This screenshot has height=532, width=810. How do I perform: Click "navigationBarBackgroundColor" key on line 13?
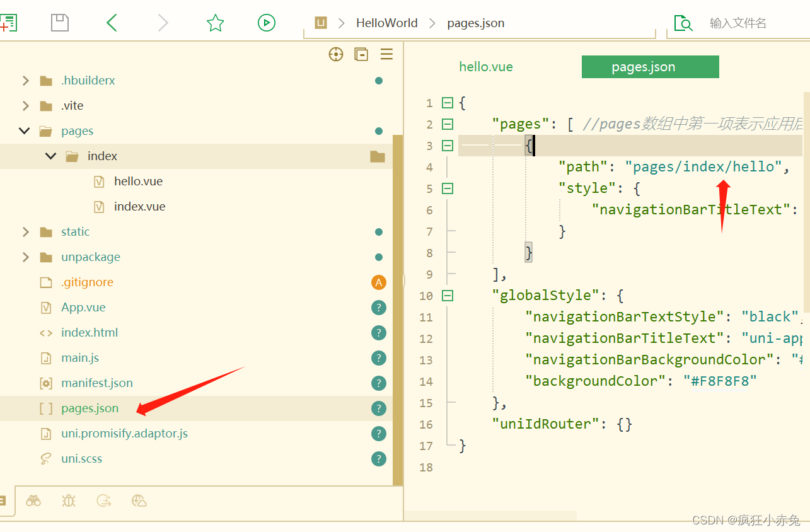click(649, 360)
